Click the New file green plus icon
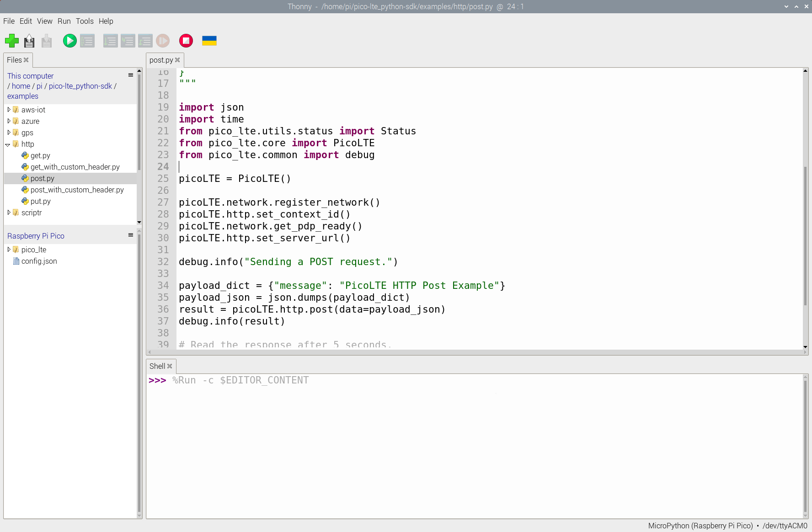 [x=12, y=41]
